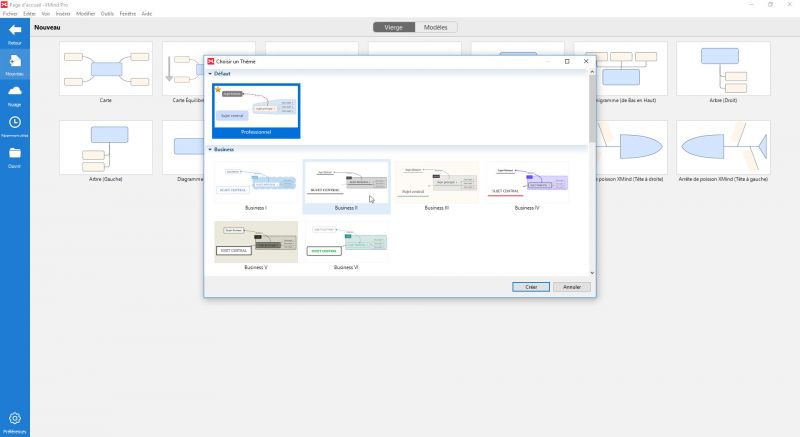Click the XMind app icon in title bar
This screenshot has width=800, height=437.
click(x=4, y=5)
